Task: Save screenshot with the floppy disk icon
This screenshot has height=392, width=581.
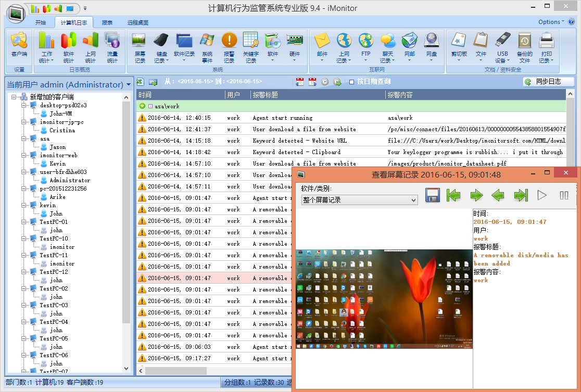Action: click(x=433, y=195)
